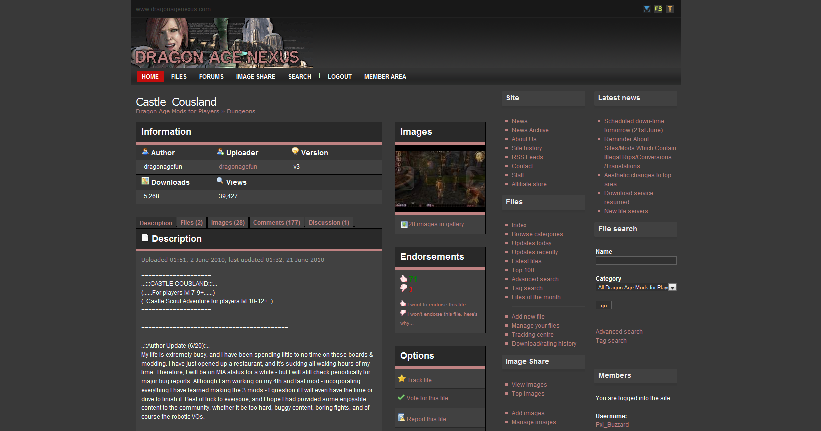Click thumbs-down icon for won't endorse

pos(403,313)
